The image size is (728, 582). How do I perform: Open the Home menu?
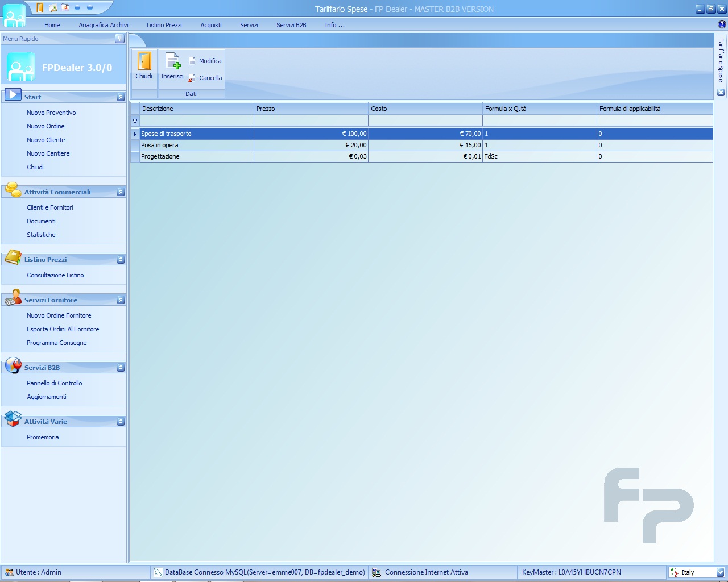(52, 25)
